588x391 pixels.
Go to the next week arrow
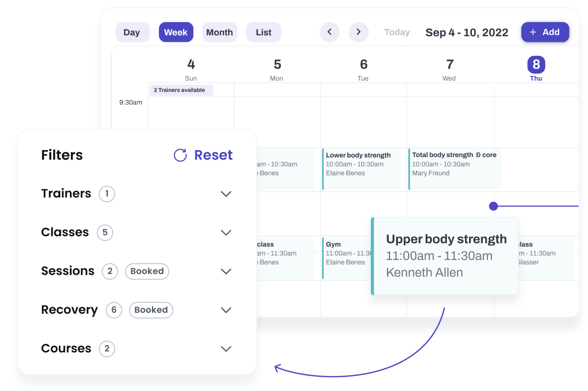pos(358,32)
